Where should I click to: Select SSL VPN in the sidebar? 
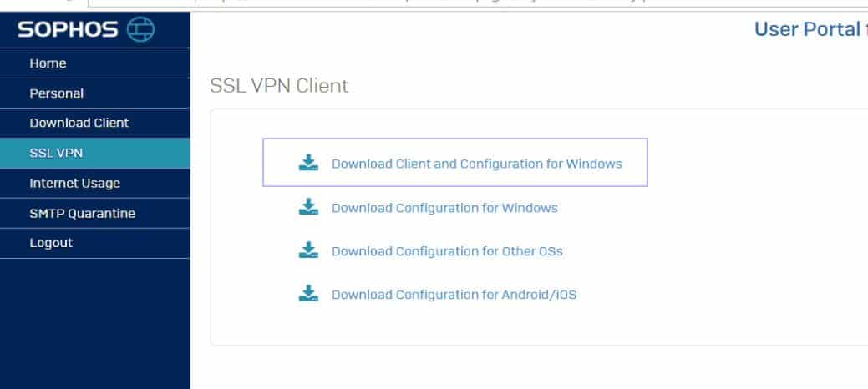pyautogui.click(x=94, y=154)
